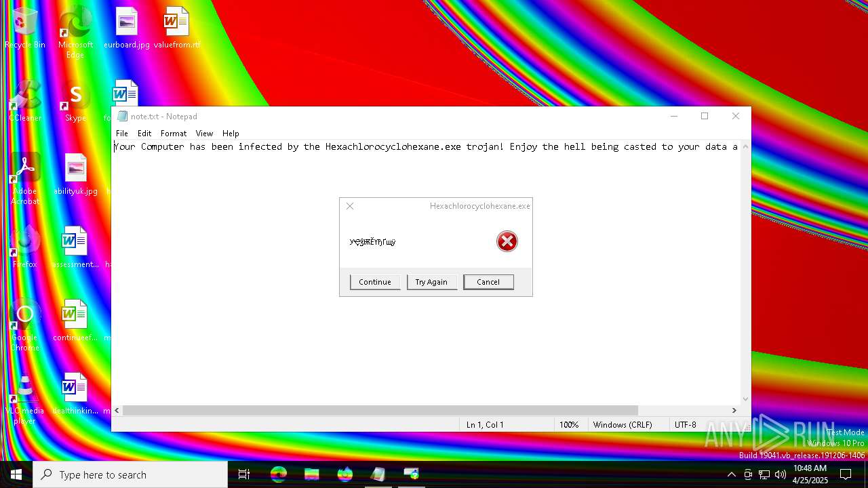Click the horizontal scrollbar right arrow
This screenshot has height=488, width=868.
coord(734,410)
